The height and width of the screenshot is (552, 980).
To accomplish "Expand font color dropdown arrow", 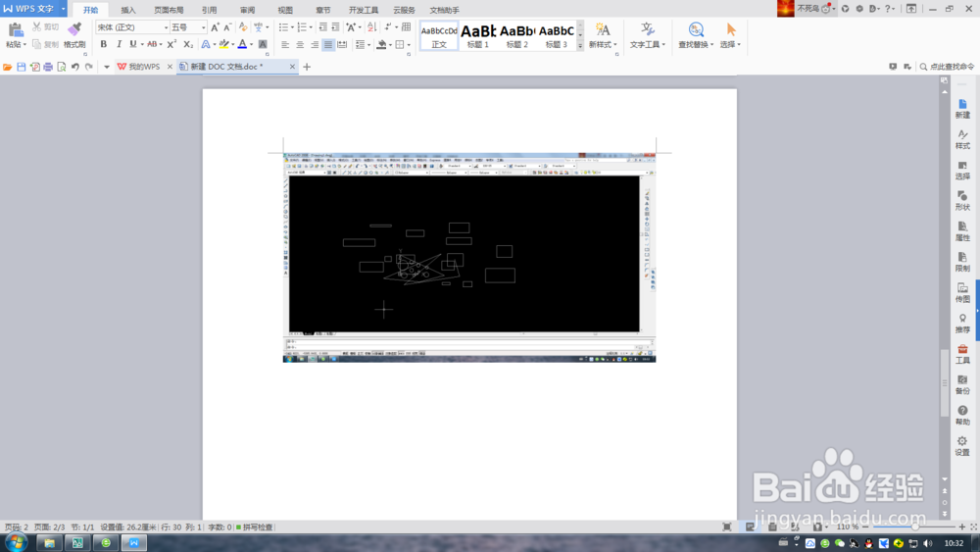I will coord(251,44).
